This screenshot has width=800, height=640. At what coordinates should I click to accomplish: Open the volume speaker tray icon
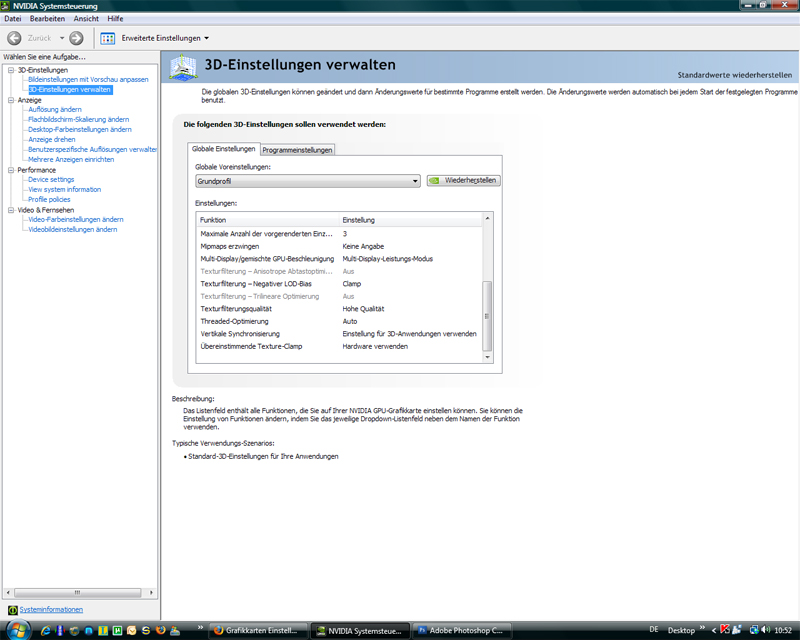click(x=765, y=630)
